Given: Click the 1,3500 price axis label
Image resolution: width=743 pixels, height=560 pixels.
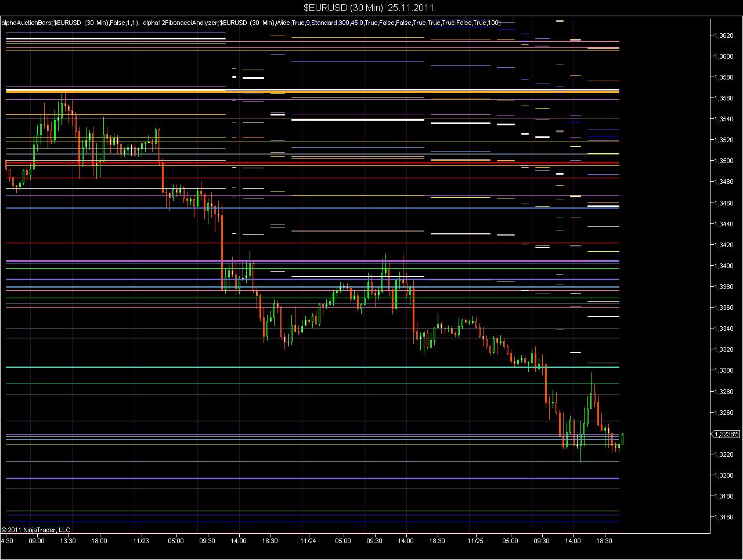Looking at the screenshot, I should point(724,161).
